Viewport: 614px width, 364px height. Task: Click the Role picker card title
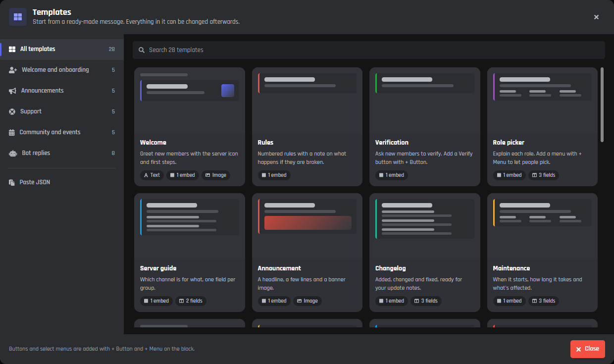click(x=509, y=143)
